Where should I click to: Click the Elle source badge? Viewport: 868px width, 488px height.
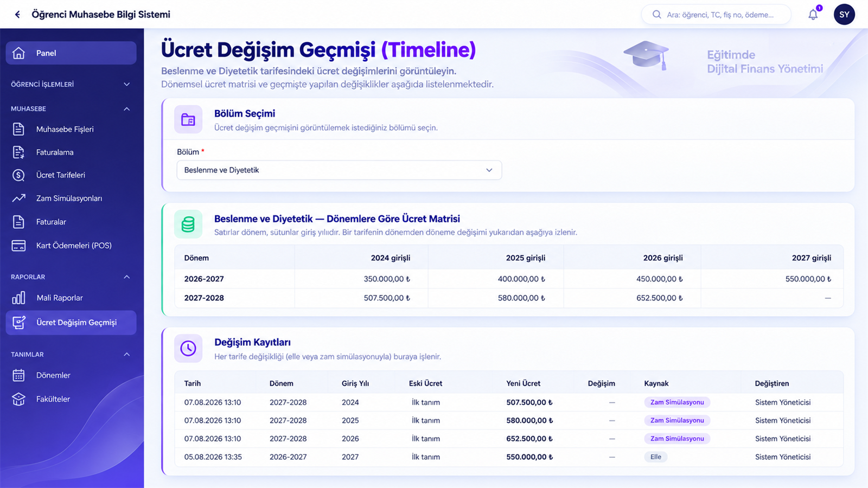point(656,457)
